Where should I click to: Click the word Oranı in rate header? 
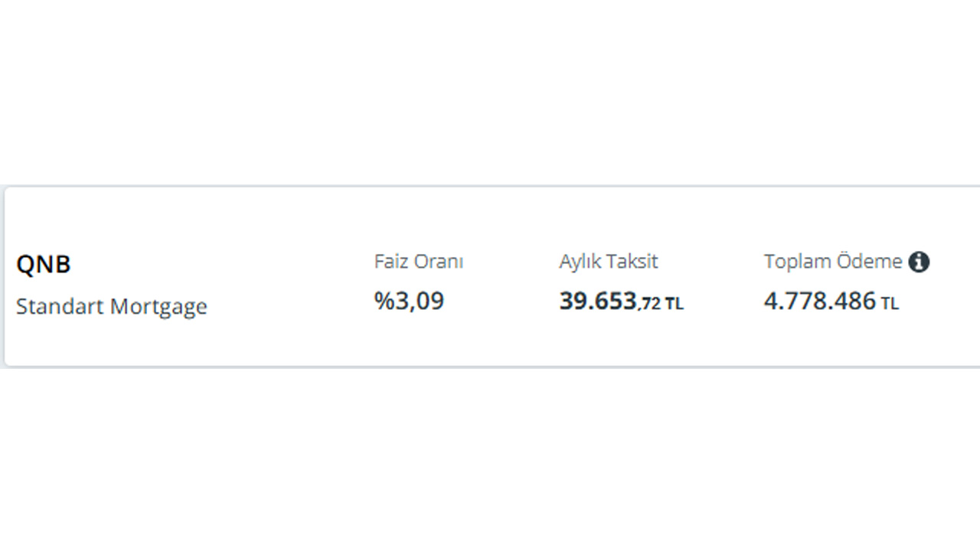click(x=439, y=262)
